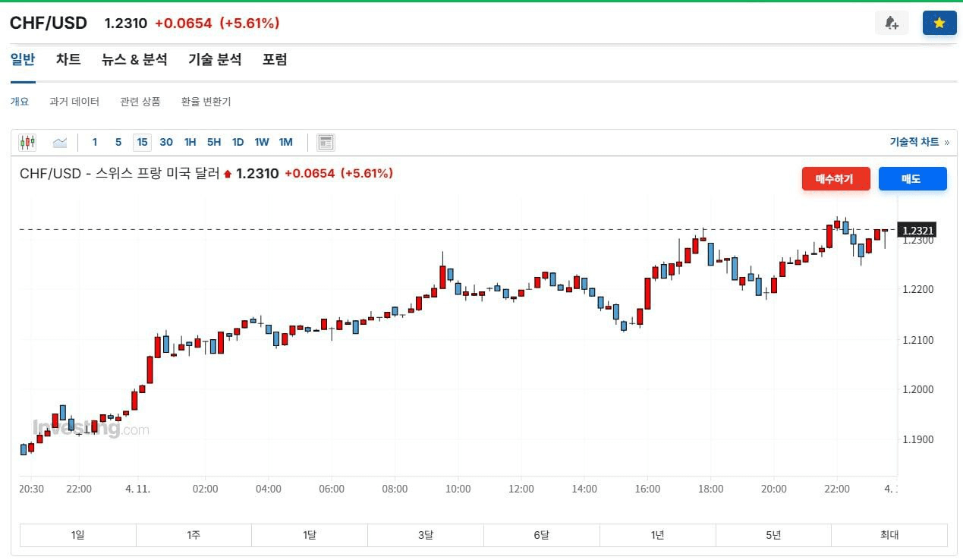Go to the 기술 분석 tab
Viewport: 963px width, 560px height.
(x=215, y=59)
